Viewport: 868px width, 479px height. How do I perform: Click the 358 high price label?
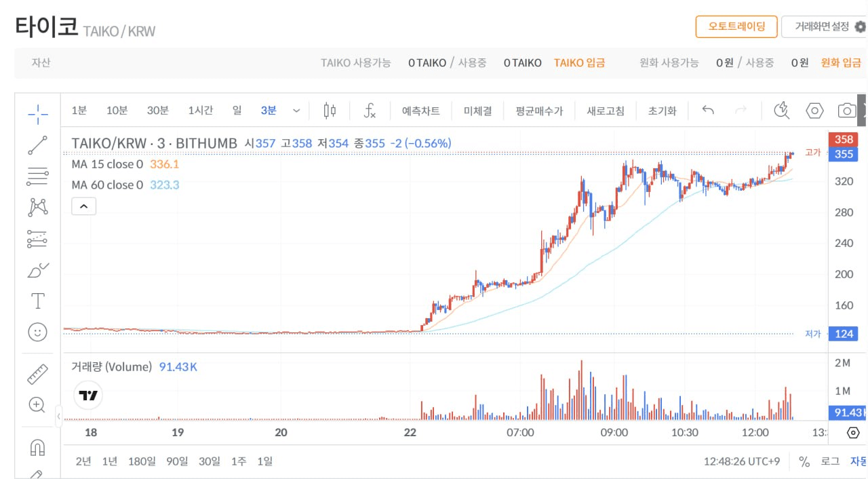click(x=844, y=139)
